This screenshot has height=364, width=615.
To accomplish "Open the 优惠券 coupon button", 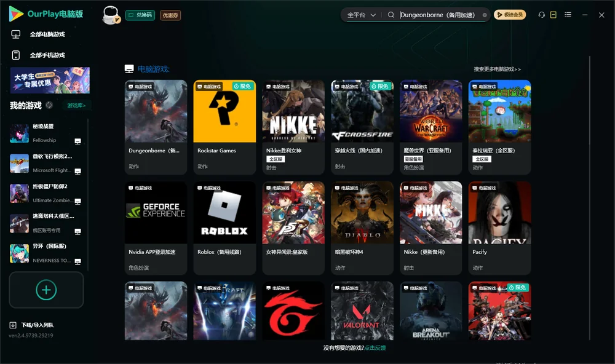I will (x=170, y=15).
